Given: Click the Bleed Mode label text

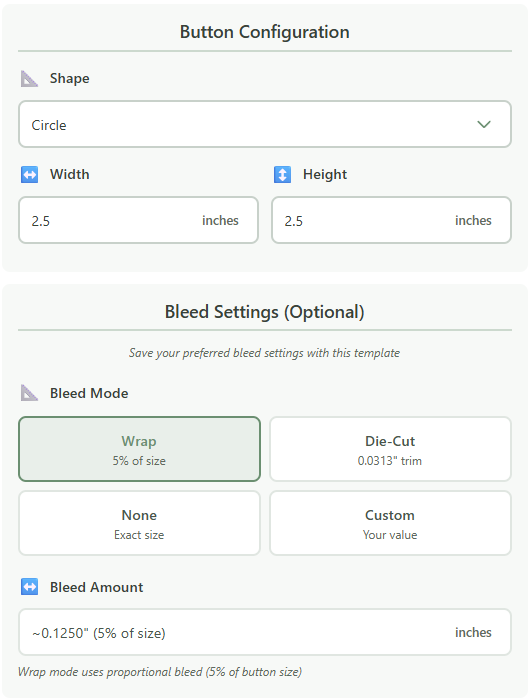Looking at the screenshot, I should point(89,393).
